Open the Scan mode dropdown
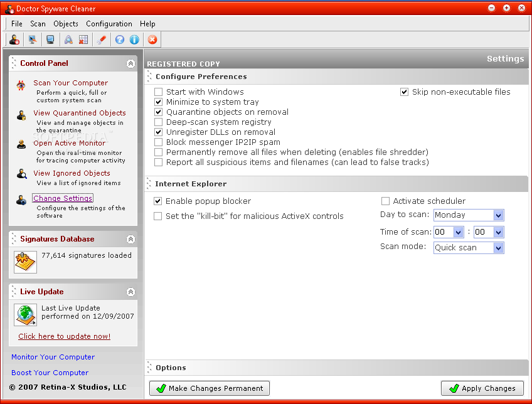The height and width of the screenshot is (404, 532). [498, 248]
